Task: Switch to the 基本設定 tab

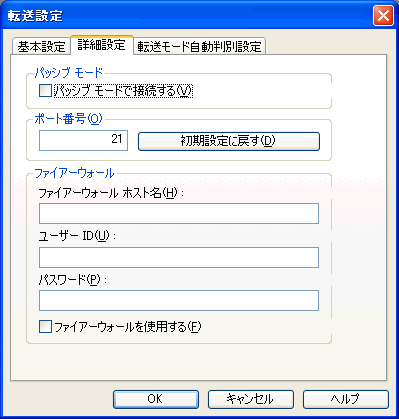Action: 41,46
